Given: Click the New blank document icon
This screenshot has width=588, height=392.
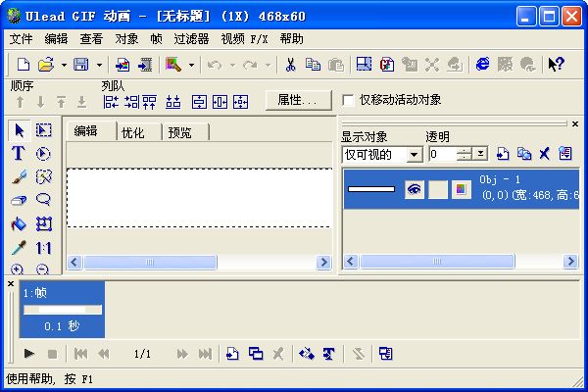Looking at the screenshot, I should (24, 65).
